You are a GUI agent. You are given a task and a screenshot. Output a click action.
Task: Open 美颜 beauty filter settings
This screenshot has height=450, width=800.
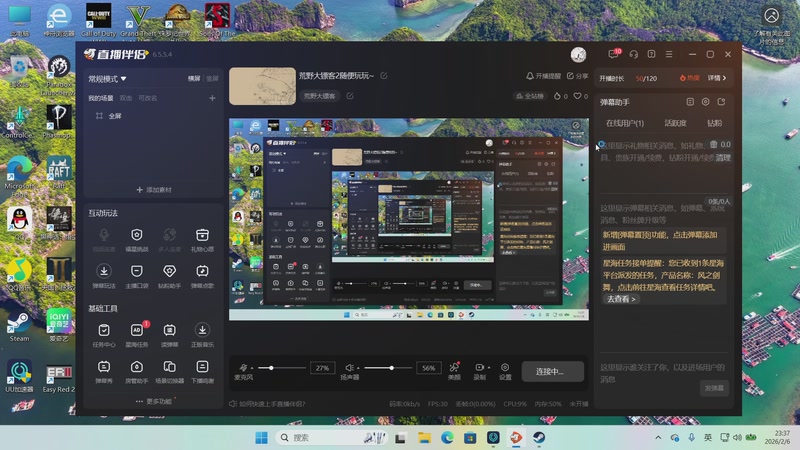click(454, 371)
